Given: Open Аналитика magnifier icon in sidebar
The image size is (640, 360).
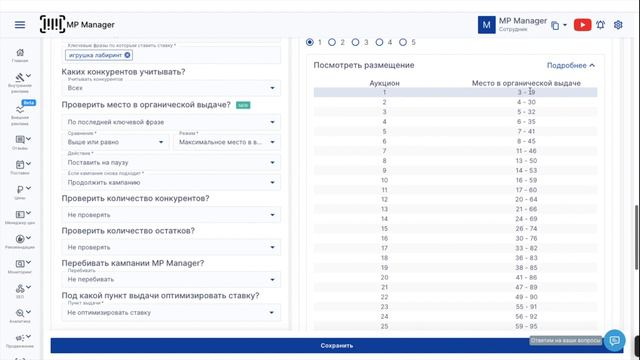Looking at the screenshot, I should point(20,313).
